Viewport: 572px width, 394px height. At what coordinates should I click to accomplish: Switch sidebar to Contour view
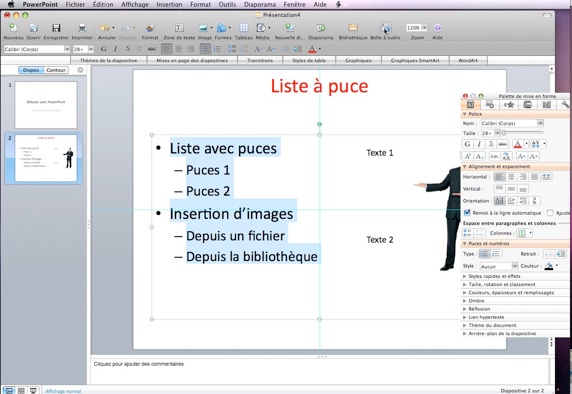pyautogui.click(x=56, y=70)
